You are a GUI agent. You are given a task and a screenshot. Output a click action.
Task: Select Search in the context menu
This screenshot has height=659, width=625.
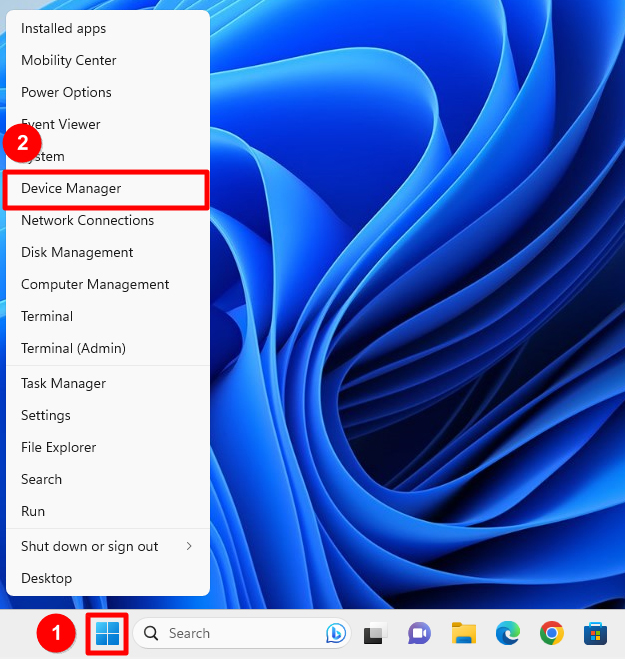click(108, 479)
